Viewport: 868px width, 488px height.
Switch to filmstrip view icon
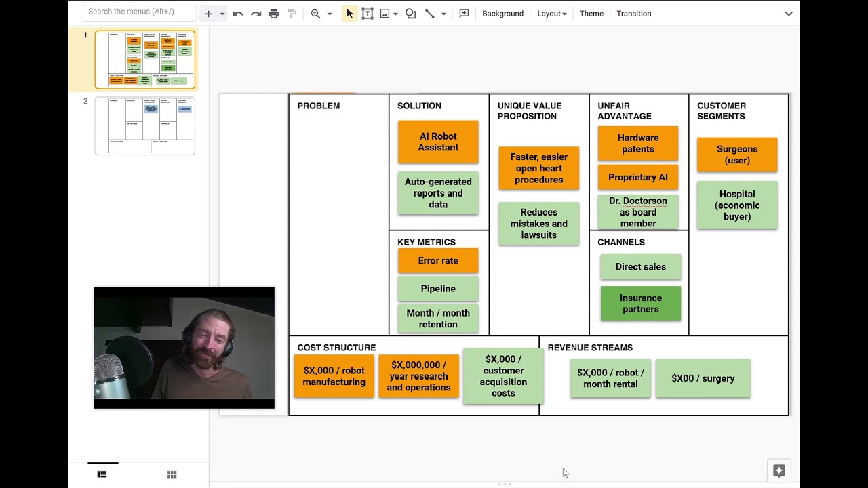(102, 474)
